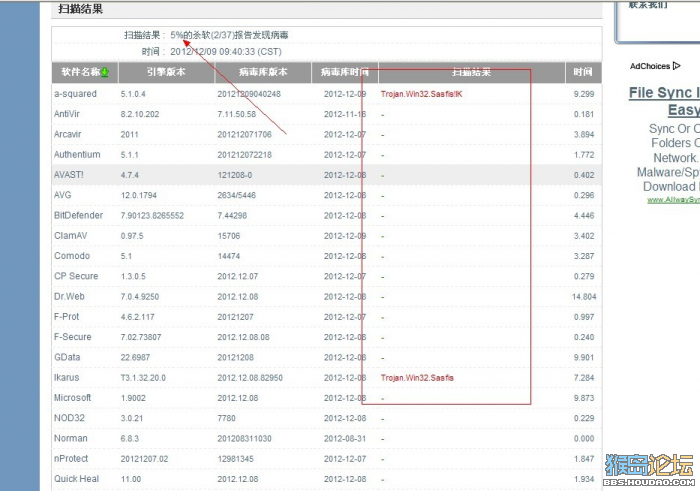Viewport: 700px width, 491px height.
Task: Select the Authentium row name
Action: coord(77,154)
